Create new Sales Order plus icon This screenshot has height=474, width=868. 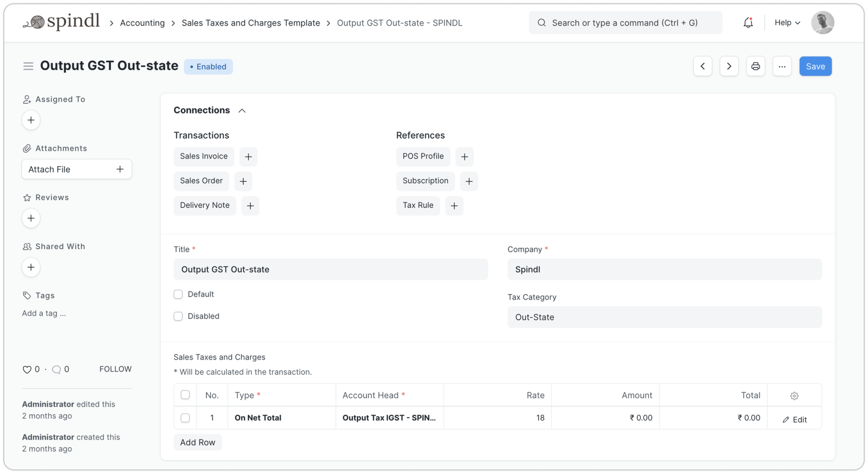pos(243,181)
